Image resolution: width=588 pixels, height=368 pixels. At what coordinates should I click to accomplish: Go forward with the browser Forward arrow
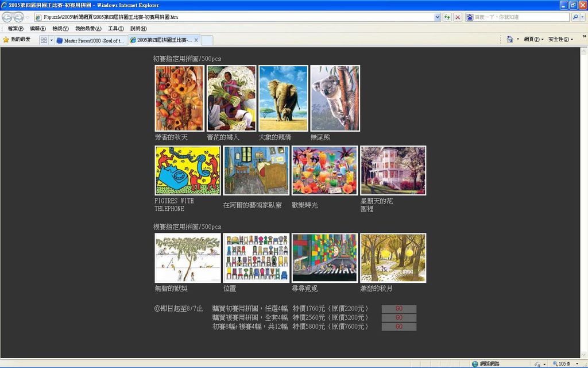(x=18, y=17)
